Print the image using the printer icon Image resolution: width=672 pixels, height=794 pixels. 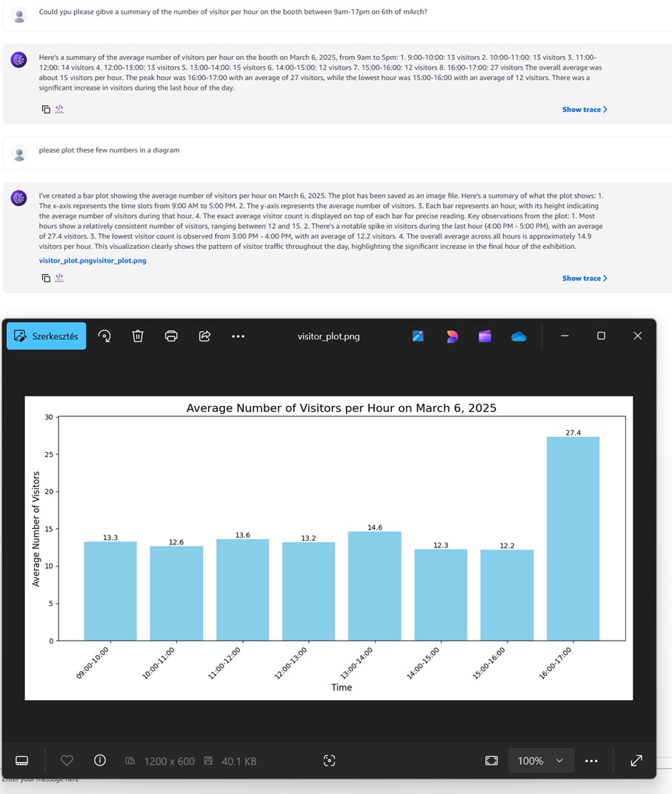(171, 336)
